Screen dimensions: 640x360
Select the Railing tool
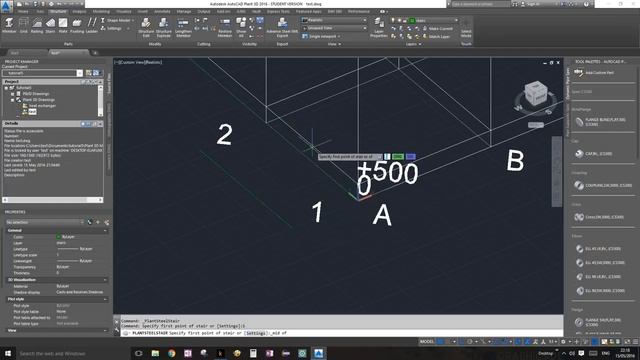(x=37, y=25)
